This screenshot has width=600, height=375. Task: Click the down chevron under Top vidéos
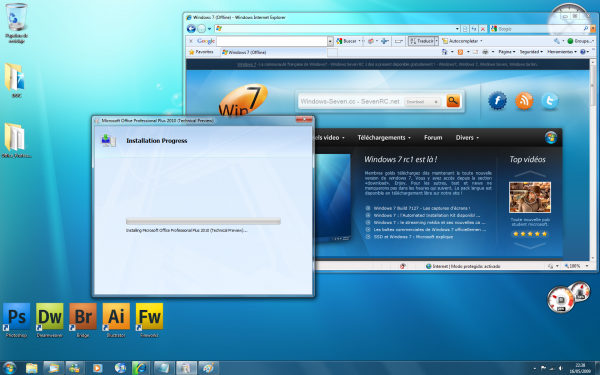530,246
